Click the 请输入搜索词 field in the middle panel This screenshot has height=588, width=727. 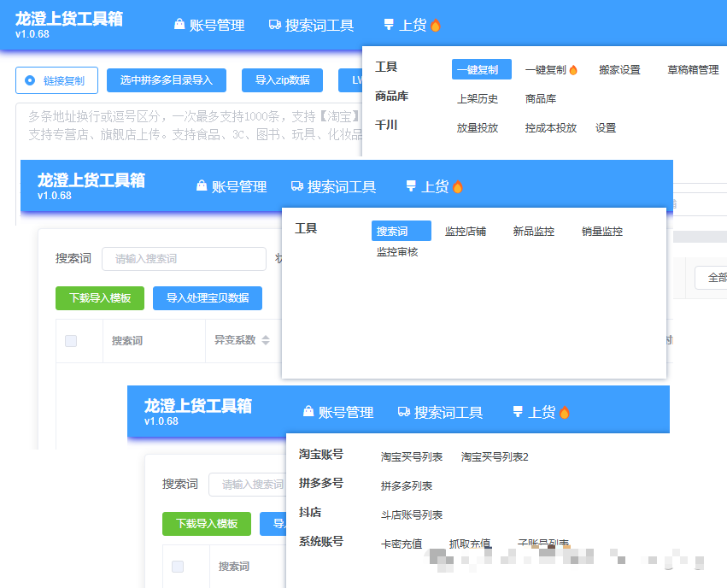tap(184, 259)
